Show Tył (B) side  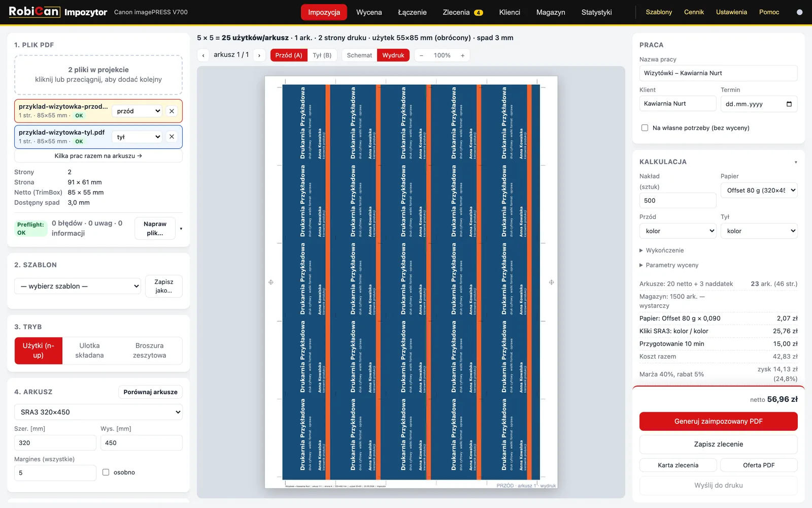click(322, 55)
